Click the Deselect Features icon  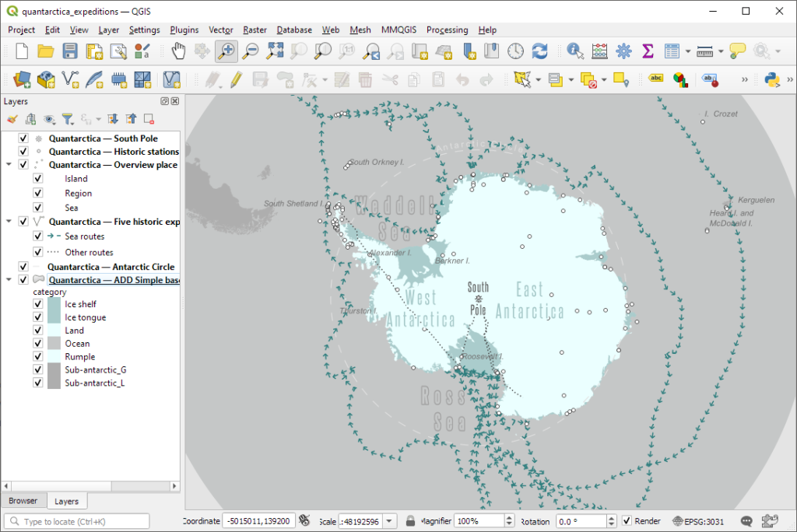tap(588, 80)
